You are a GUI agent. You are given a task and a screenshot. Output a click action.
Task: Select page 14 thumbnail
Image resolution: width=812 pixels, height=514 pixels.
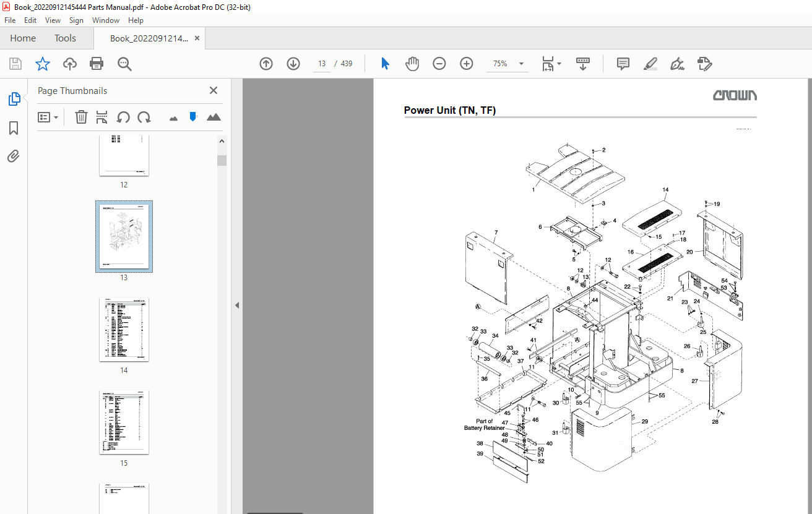click(x=124, y=329)
